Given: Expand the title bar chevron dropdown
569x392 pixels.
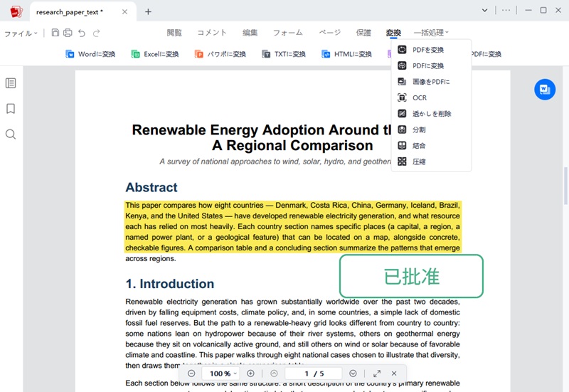Looking at the screenshot, I should point(484,10).
